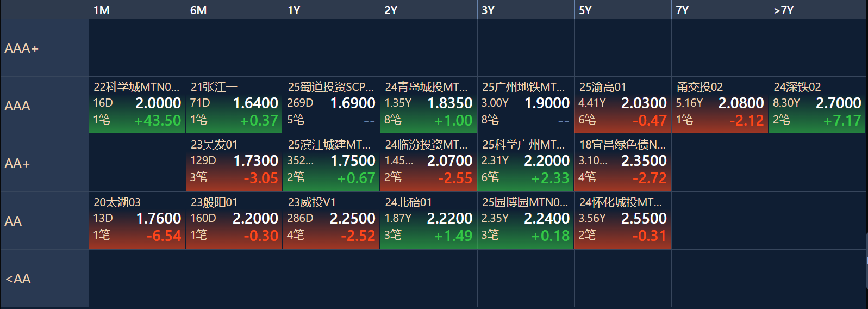
Task: Click the 18宜昌绿色债 bond name
Action: 622,145
